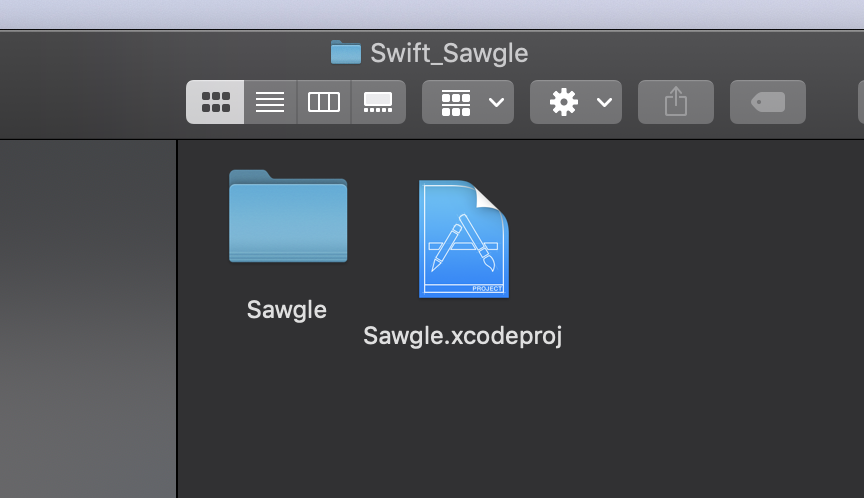Open the group-by arrangement dropdown

pos(468,102)
